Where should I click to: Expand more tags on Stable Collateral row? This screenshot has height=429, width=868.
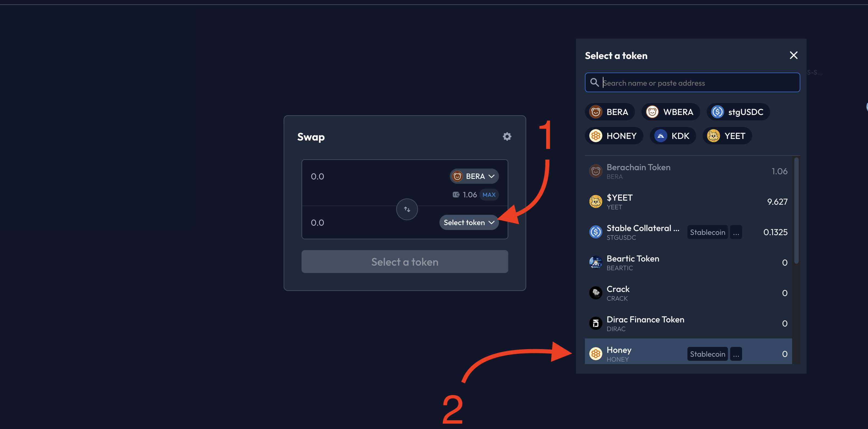(x=736, y=232)
